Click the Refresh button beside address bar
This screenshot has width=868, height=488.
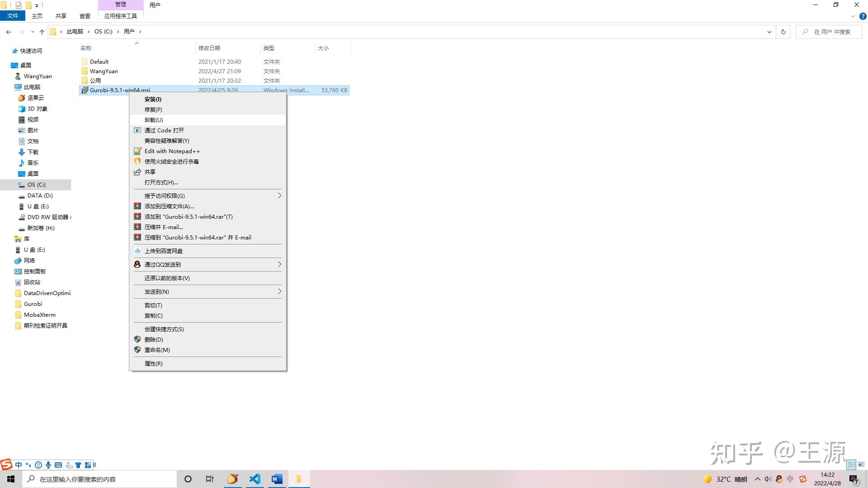(x=783, y=32)
